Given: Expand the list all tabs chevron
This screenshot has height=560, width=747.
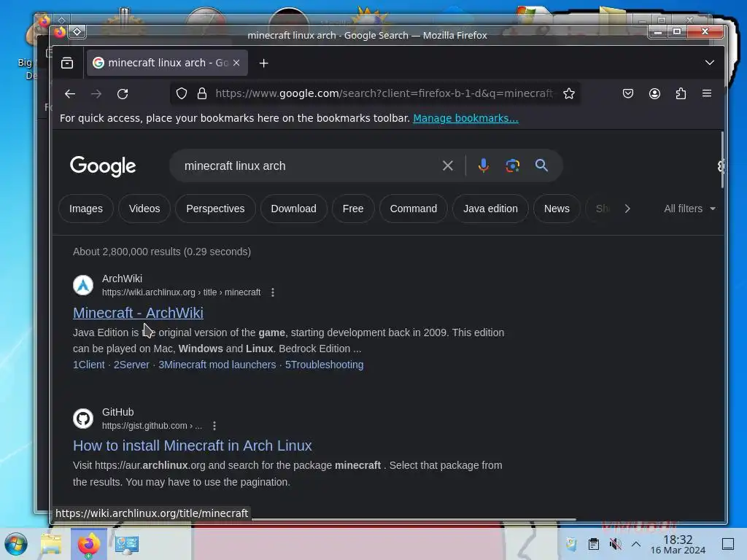Looking at the screenshot, I should click(709, 63).
